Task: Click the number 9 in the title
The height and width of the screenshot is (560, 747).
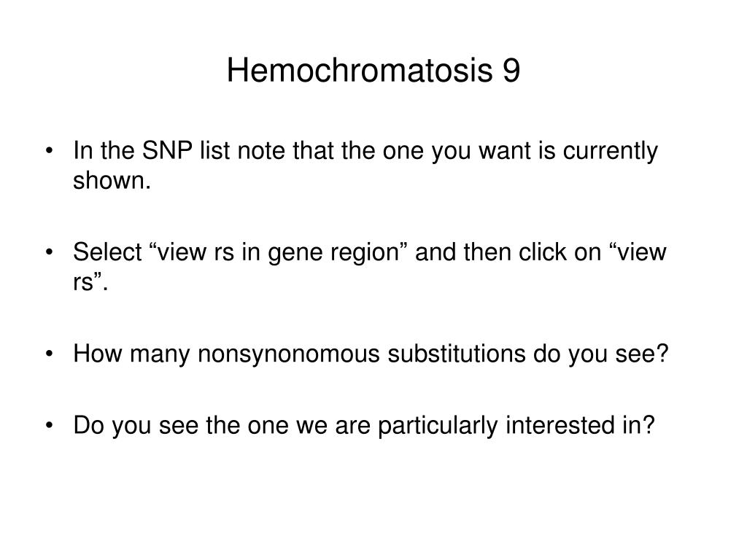Action: click(x=511, y=71)
